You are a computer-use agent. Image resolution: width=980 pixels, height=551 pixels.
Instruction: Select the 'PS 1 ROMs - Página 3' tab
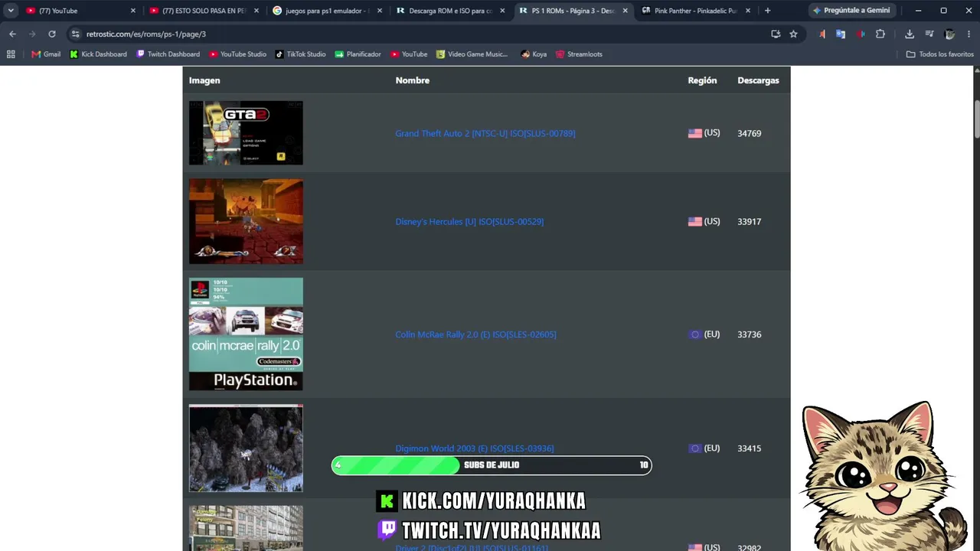[x=573, y=11]
